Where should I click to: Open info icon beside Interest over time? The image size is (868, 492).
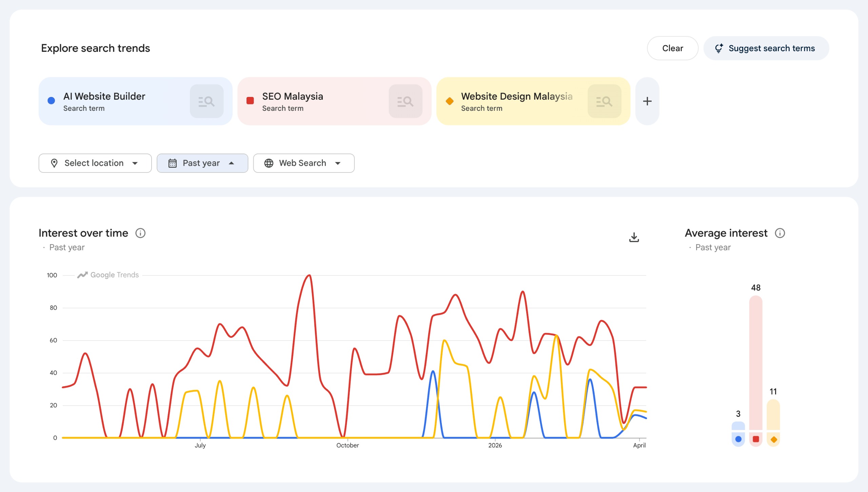[x=140, y=233]
